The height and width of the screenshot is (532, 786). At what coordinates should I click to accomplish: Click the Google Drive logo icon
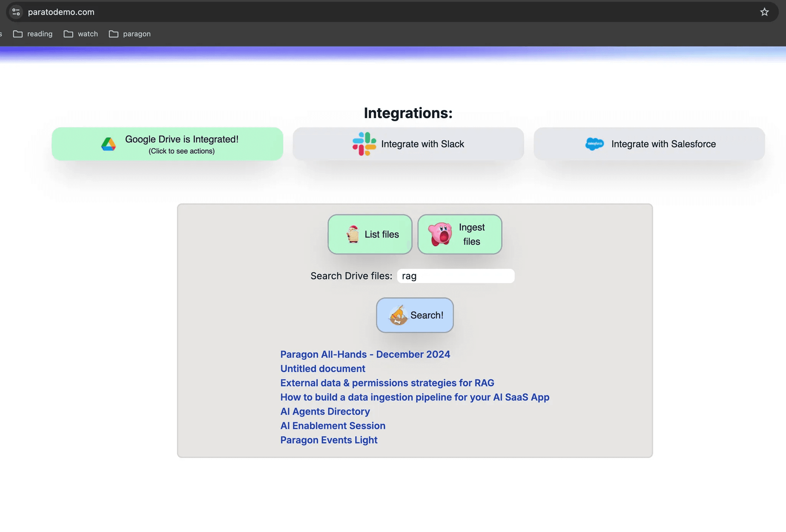click(x=109, y=144)
